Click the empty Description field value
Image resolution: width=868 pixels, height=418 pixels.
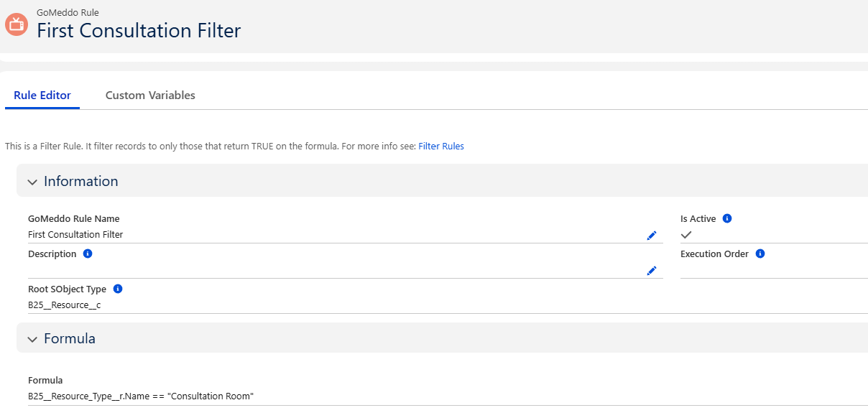point(331,270)
